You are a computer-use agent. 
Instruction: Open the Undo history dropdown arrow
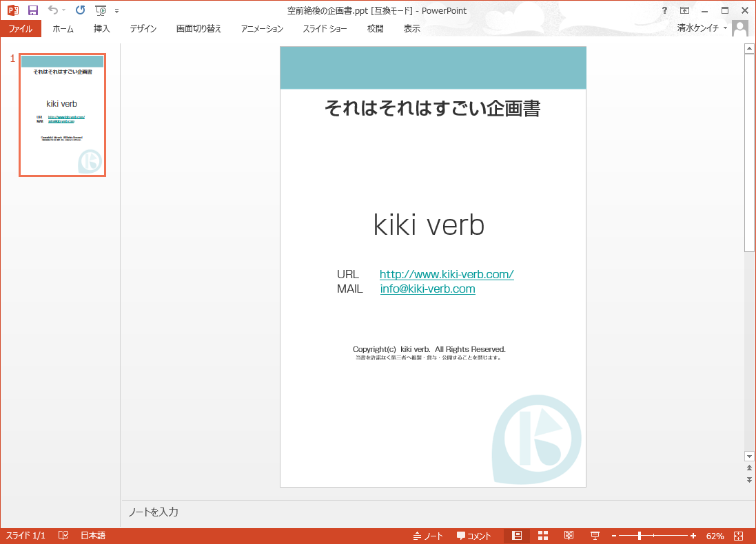tap(64, 11)
